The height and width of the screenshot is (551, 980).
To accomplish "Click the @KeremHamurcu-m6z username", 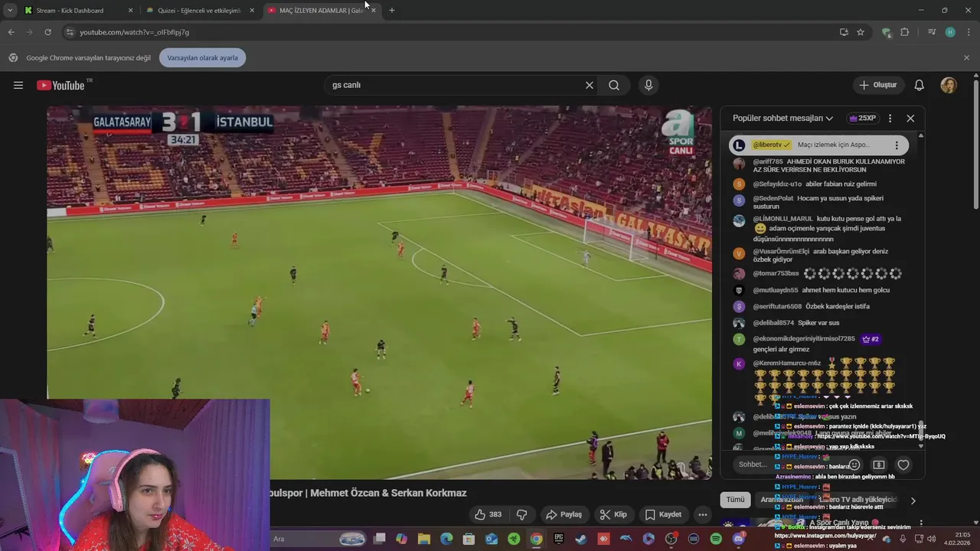I will 786,363.
